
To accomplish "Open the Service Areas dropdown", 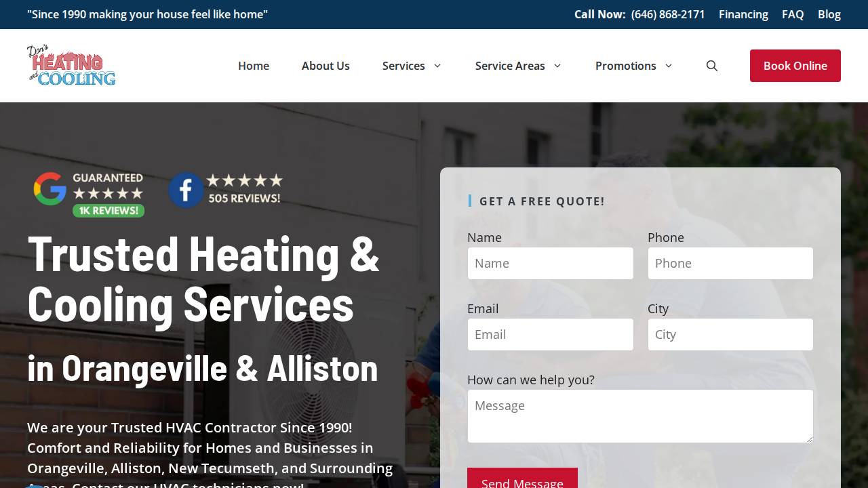I will [x=517, y=66].
